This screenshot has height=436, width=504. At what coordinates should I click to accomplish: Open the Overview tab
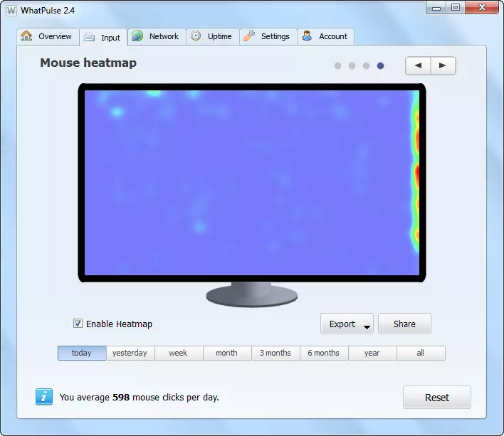point(48,36)
